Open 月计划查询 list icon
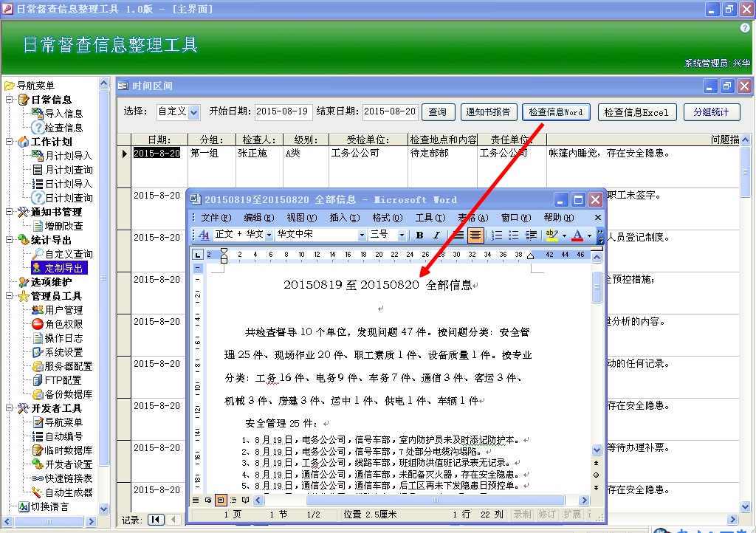Image resolution: width=756 pixels, height=533 pixels. 37,170
